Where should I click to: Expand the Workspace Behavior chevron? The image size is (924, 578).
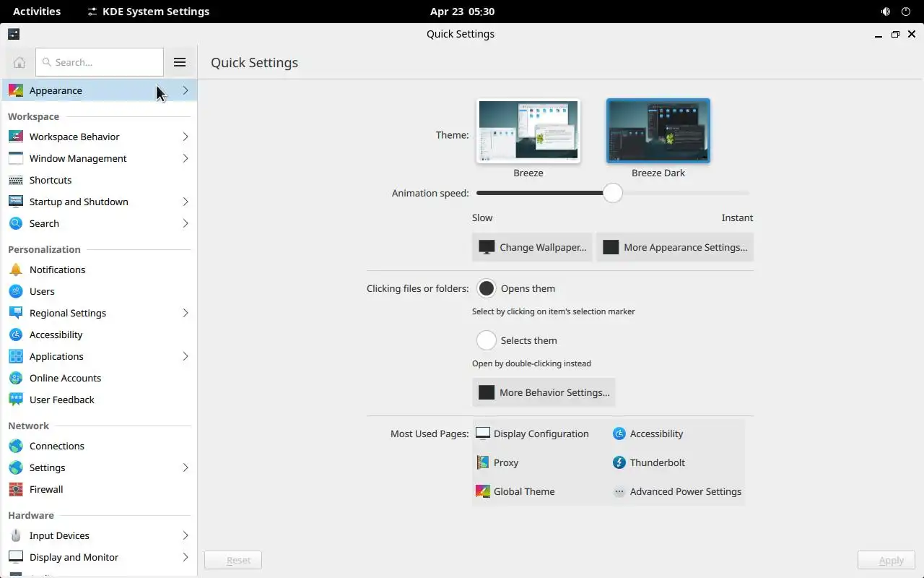[186, 137]
